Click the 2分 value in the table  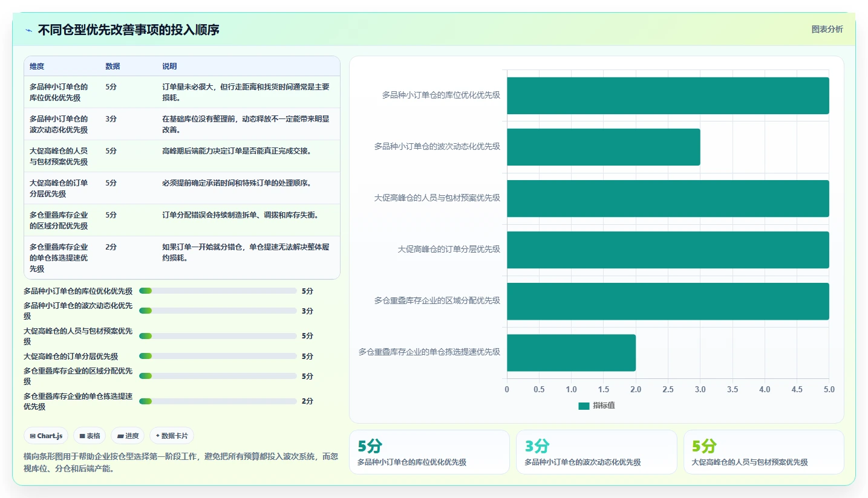(x=111, y=247)
